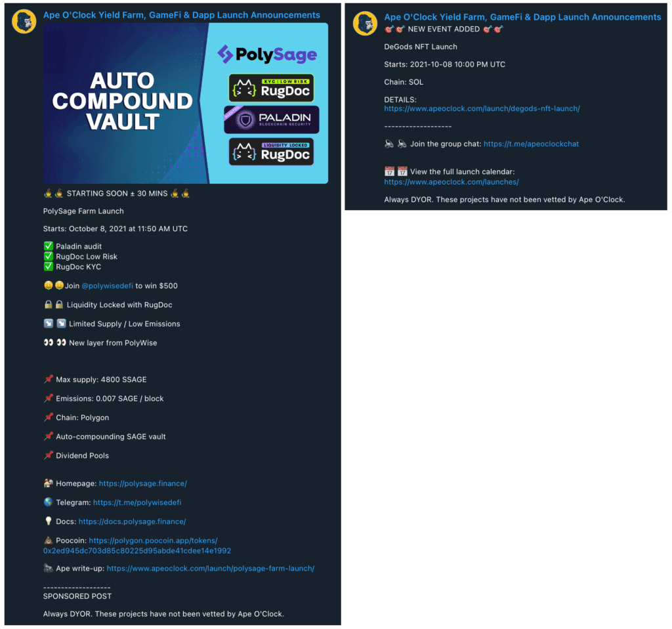
Task: Click the Paladin Blockchain Security badge
Action: click(x=271, y=119)
